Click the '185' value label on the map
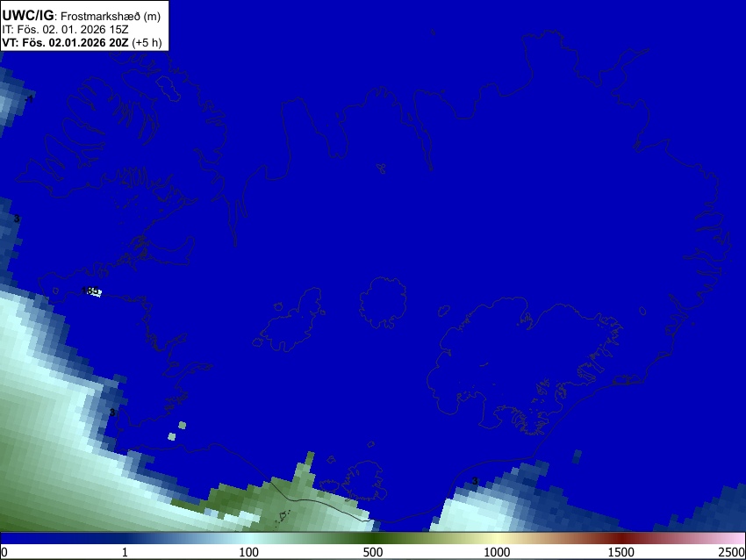Viewport: 746px width, 560px height. [x=90, y=291]
